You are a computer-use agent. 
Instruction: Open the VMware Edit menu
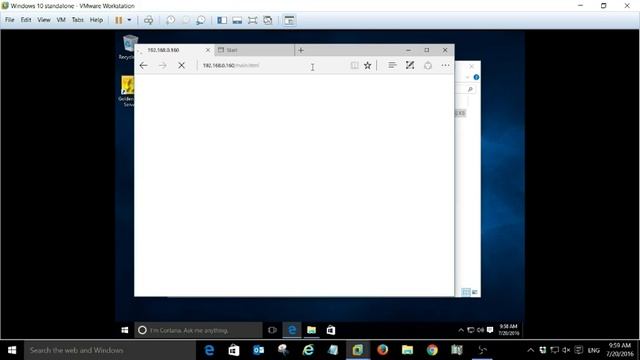(26, 20)
